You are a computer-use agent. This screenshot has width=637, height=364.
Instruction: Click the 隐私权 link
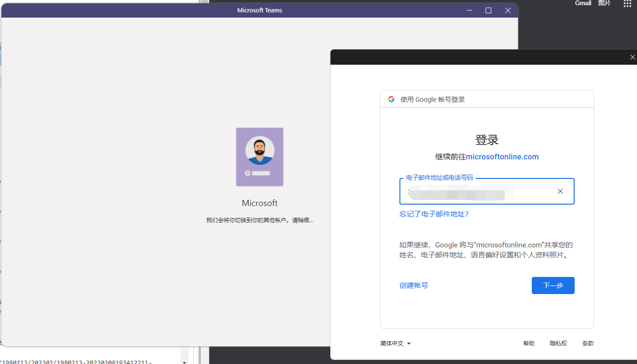tap(558, 343)
